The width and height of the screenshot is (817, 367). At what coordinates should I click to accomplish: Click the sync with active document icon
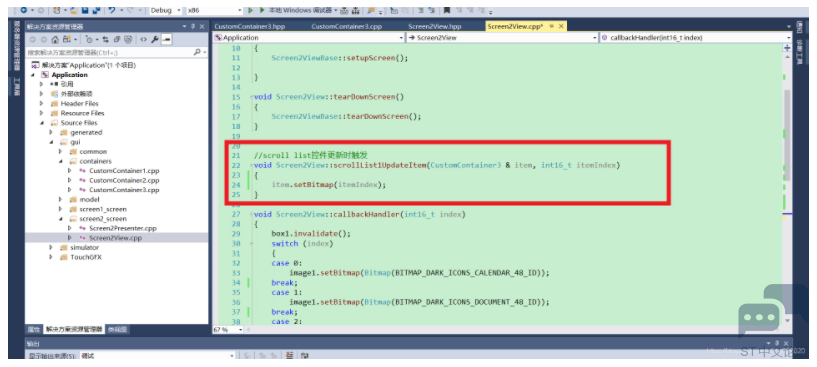105,40
